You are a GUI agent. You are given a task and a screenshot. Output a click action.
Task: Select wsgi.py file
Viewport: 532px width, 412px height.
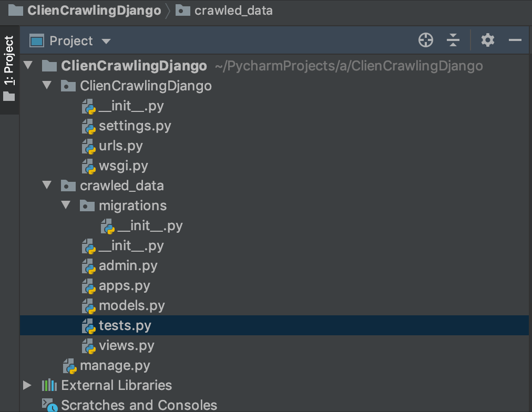point(123,166)
